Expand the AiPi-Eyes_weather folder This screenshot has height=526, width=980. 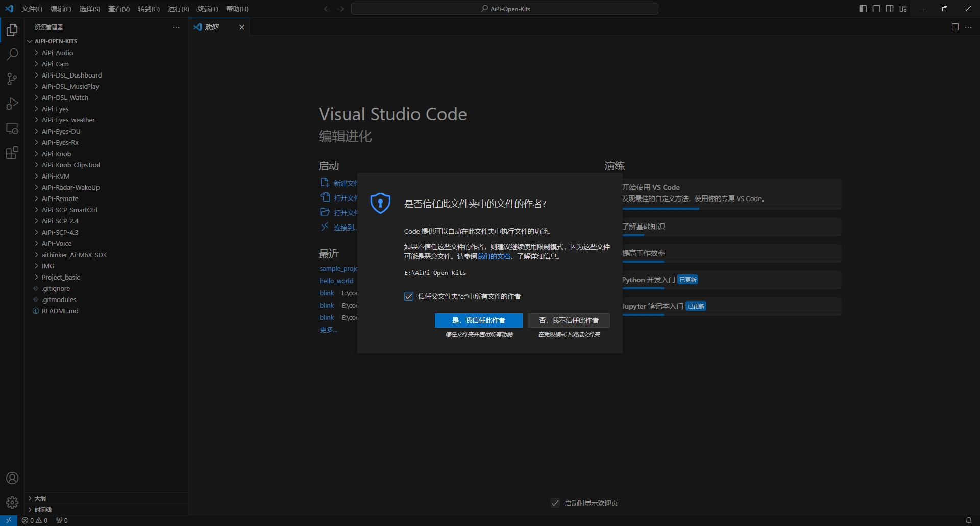point(106,120)
